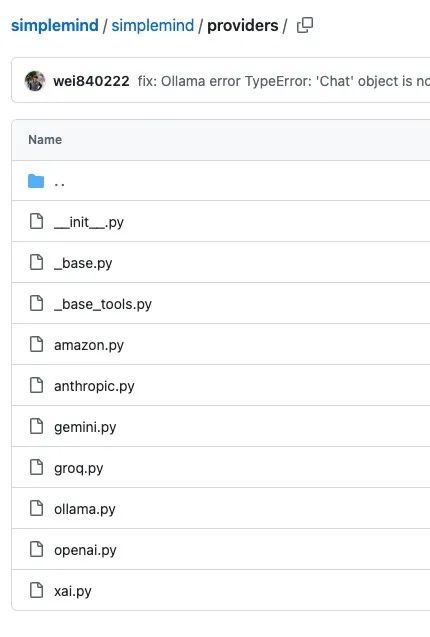This screenshot has width=430, height=637.
Task: Open the amazon.py file
Action: [89, 345]
